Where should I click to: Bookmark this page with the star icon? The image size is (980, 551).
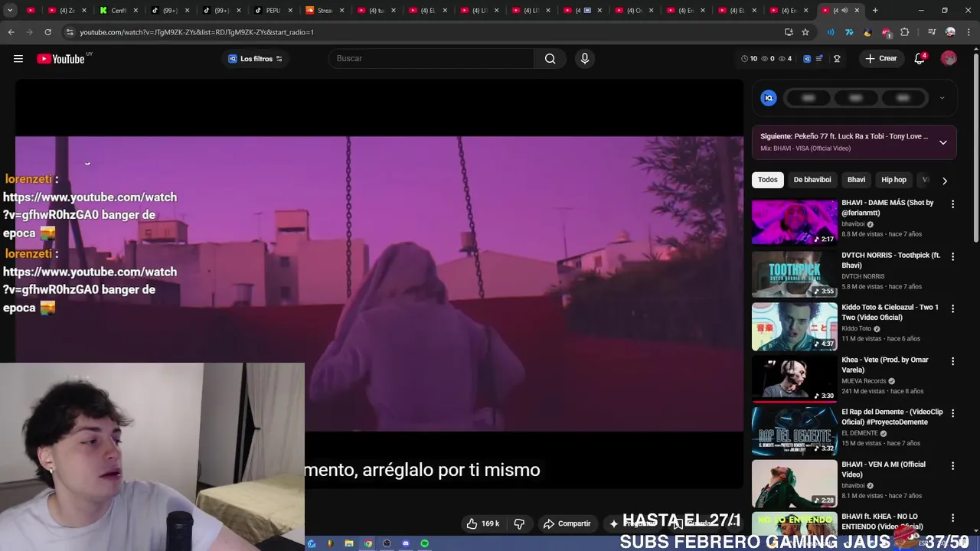pos(805,32)
